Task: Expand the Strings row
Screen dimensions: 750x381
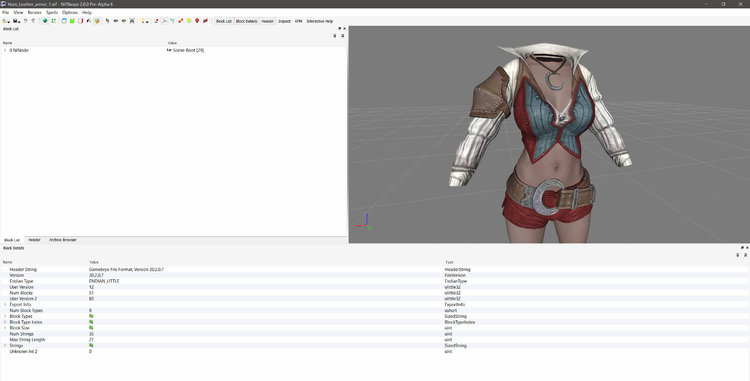Action: click(x=5, y=345)
